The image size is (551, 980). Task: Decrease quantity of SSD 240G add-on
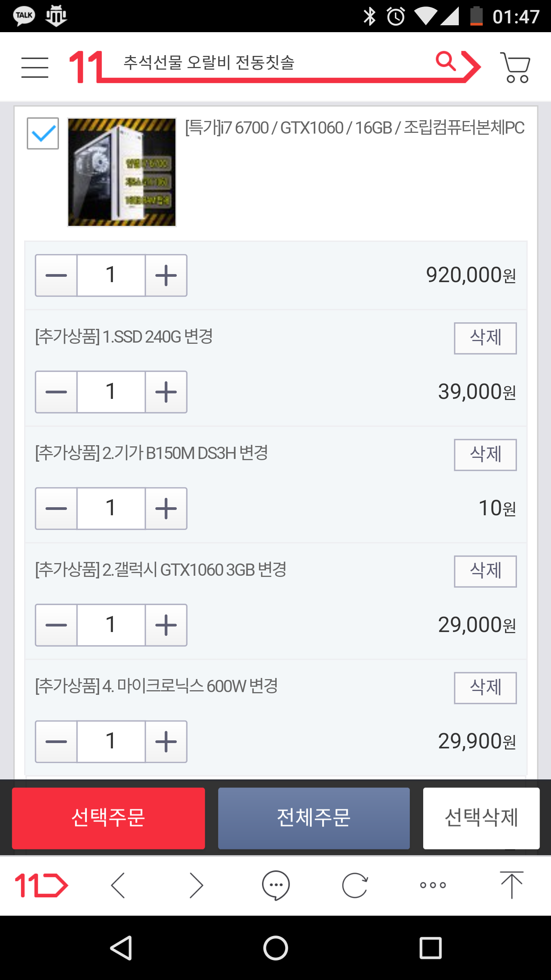coord(56,392)
